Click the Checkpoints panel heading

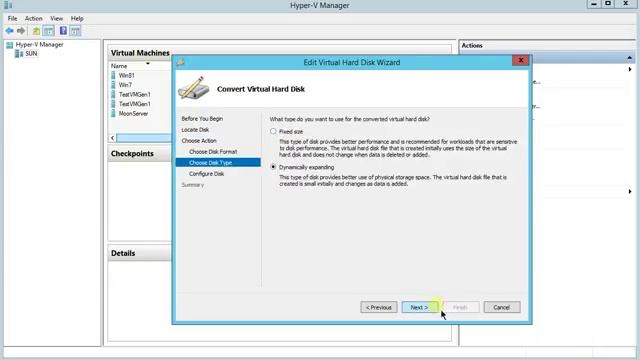coord(132,154)
